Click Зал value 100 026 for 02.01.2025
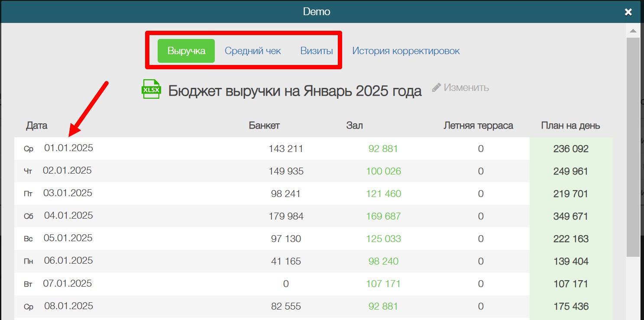644x320 pixels. pyautogui.click(x=383, y=171)
